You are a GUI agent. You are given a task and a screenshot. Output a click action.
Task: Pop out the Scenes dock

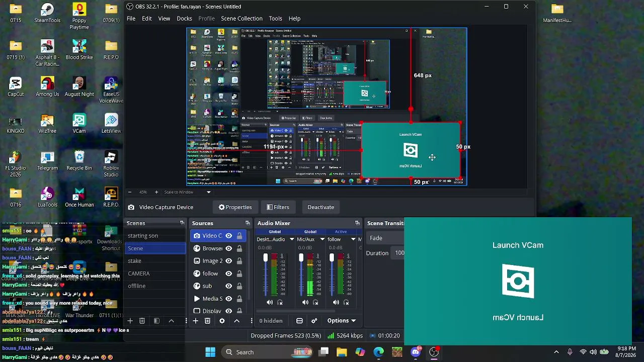182,223
